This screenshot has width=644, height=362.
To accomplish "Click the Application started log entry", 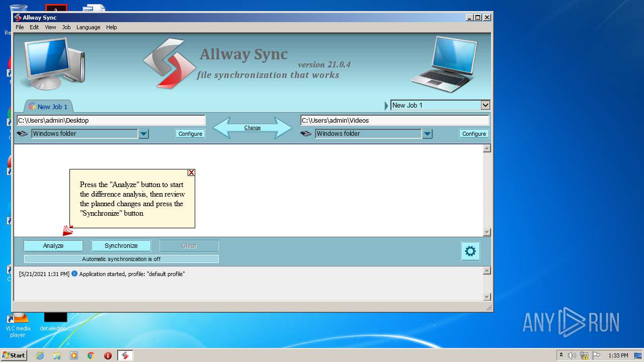I will click(102, 274).
